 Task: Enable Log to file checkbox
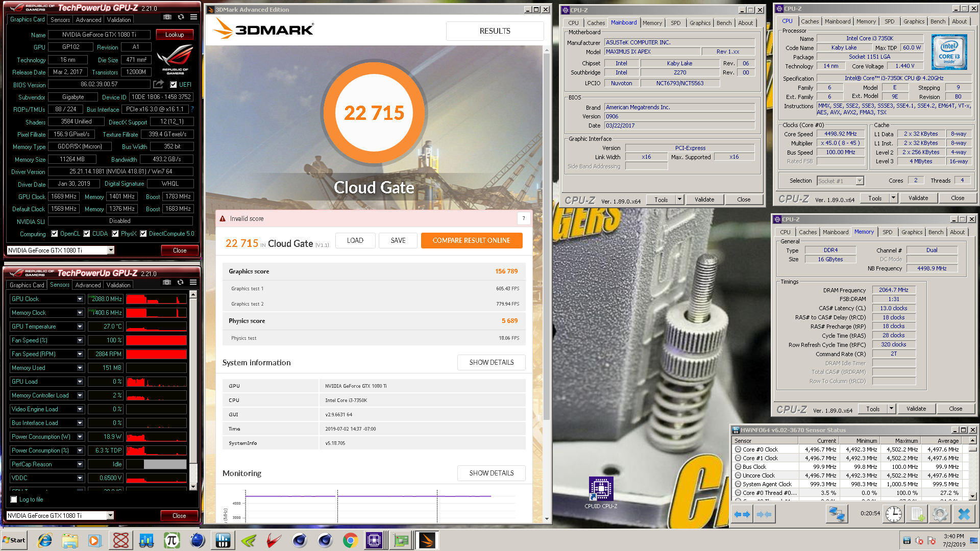point(14,499)
